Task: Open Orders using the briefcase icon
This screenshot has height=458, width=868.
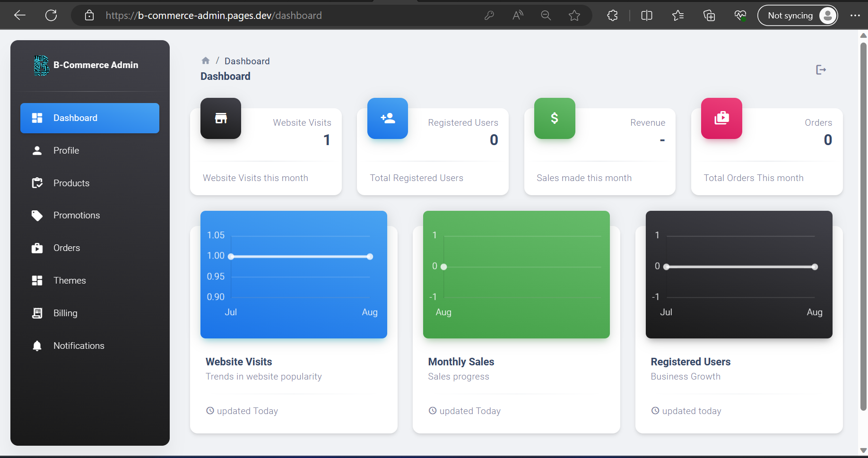Action: [37, 248]
